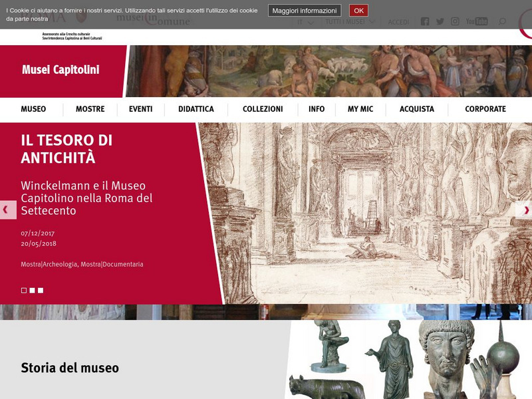Select the first carousel slide indicator
The image size is (532, 399).
(x=24, y=291)
